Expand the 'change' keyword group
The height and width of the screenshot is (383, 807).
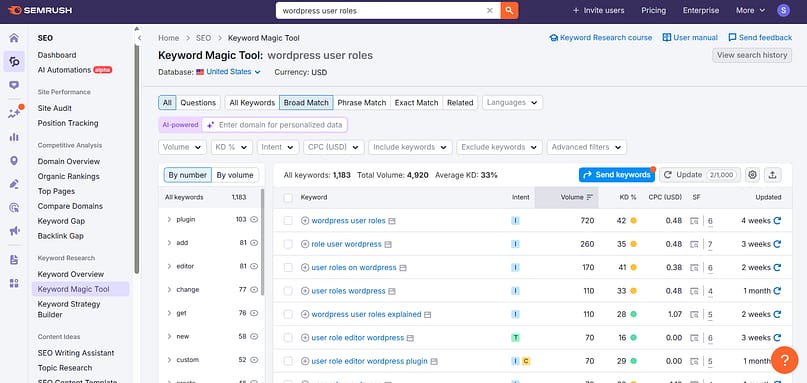click(169, 290)
